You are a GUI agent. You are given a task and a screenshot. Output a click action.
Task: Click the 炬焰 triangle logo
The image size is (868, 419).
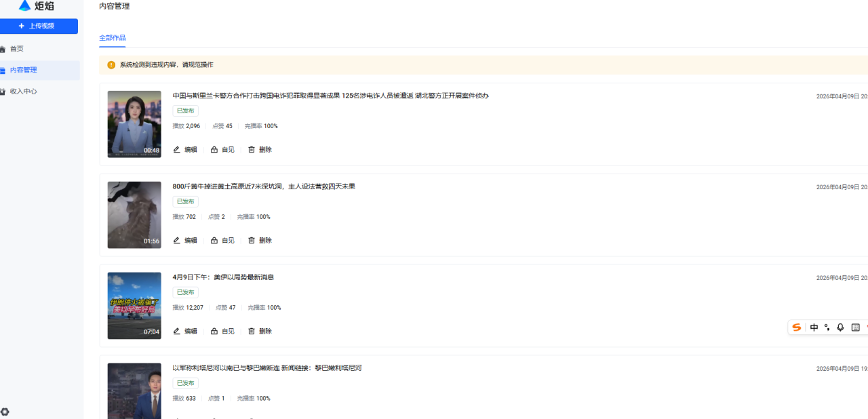(23, 5)
